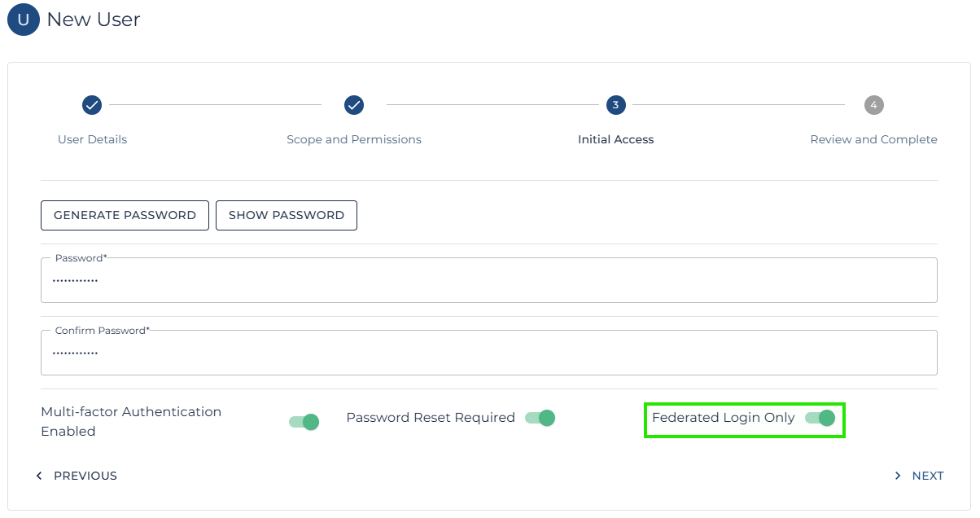This screenshot has height=518, width=980.
Task: Focus the Confirm Password input field
Action: 488,353
